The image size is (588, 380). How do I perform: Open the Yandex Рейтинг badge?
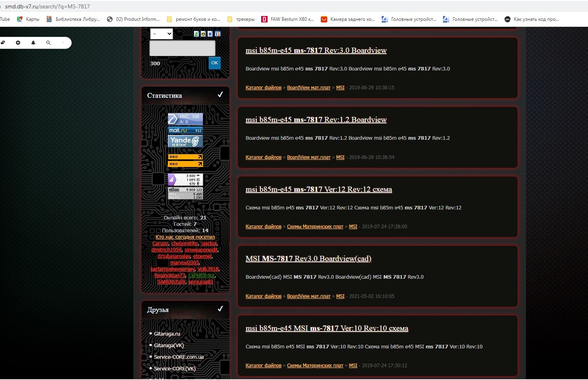[185, 141]
